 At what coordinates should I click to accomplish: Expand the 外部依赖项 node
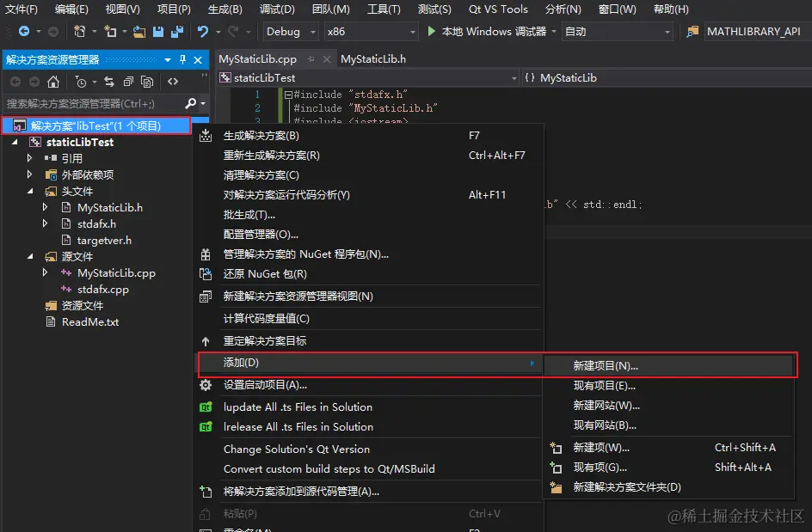tap(29, 174)
